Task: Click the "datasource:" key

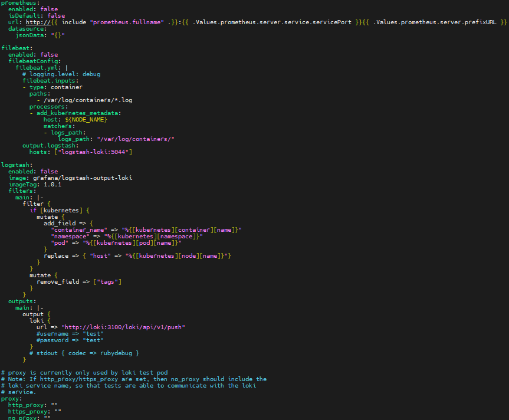Action: [28, 28]
